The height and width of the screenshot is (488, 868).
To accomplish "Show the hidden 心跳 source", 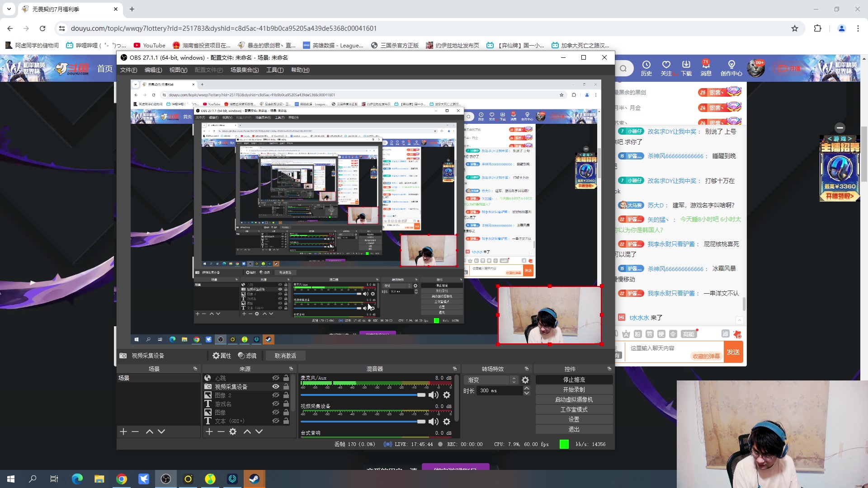I will point(275,378).
